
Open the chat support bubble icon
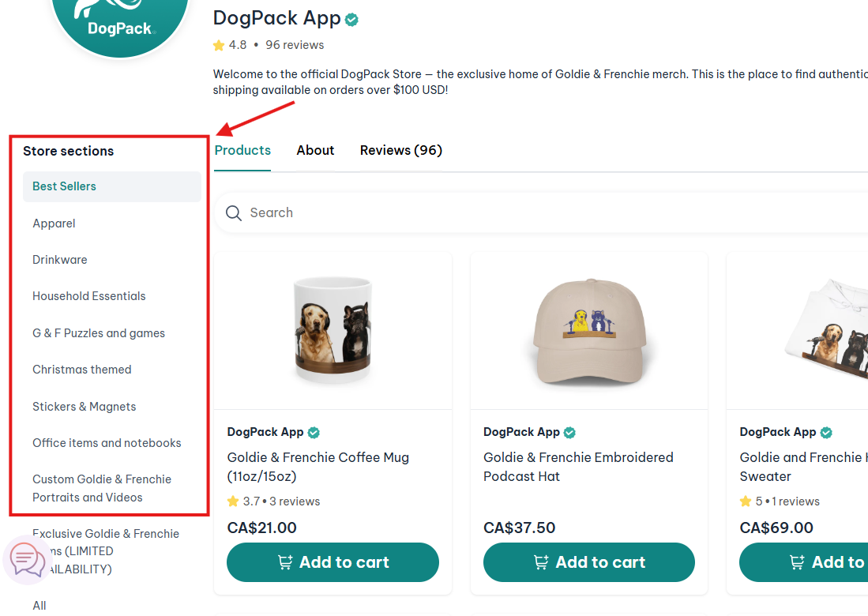point(27,560)
